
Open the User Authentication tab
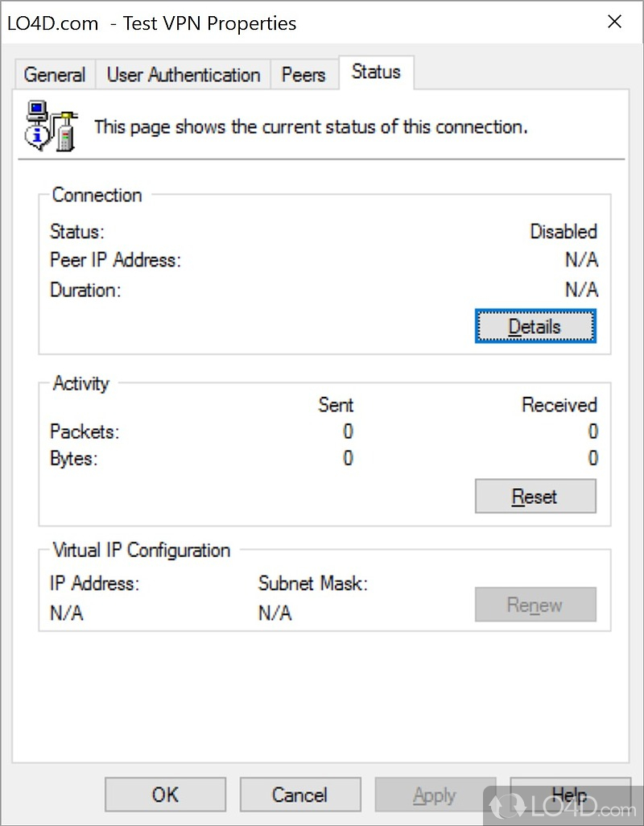(184, 75)
